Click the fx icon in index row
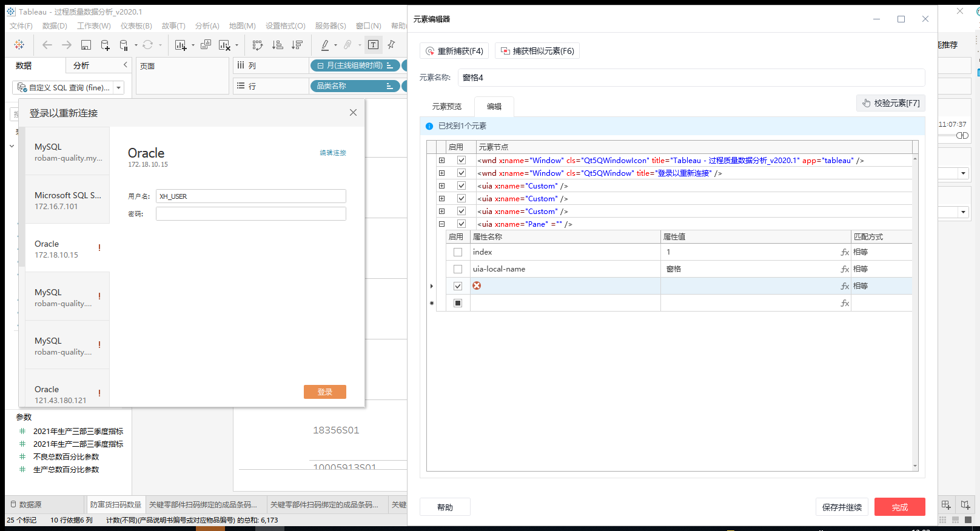 (845, 252)
